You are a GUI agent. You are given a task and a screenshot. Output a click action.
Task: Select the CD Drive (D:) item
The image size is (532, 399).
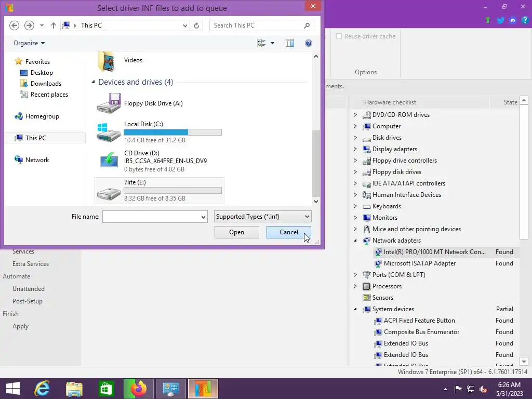159,161
